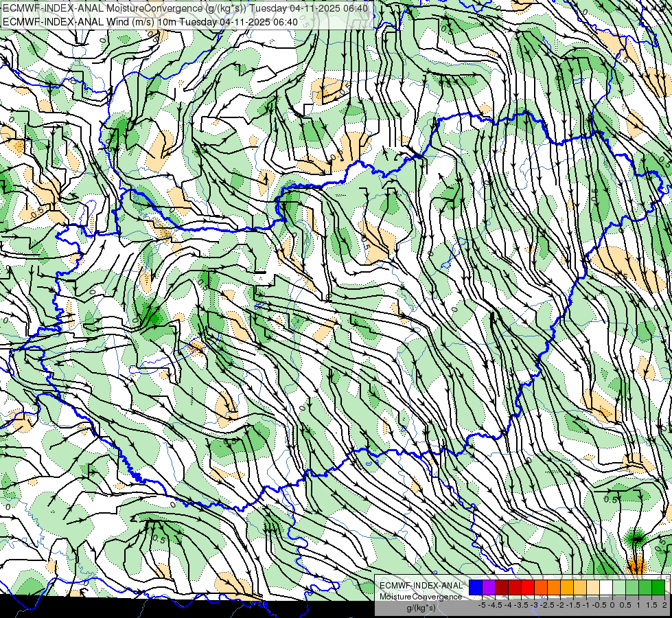The image size is (672, 618).
Task: Select the palest green legend swatch
Action: pyautogui.click(x=619, y=587)
